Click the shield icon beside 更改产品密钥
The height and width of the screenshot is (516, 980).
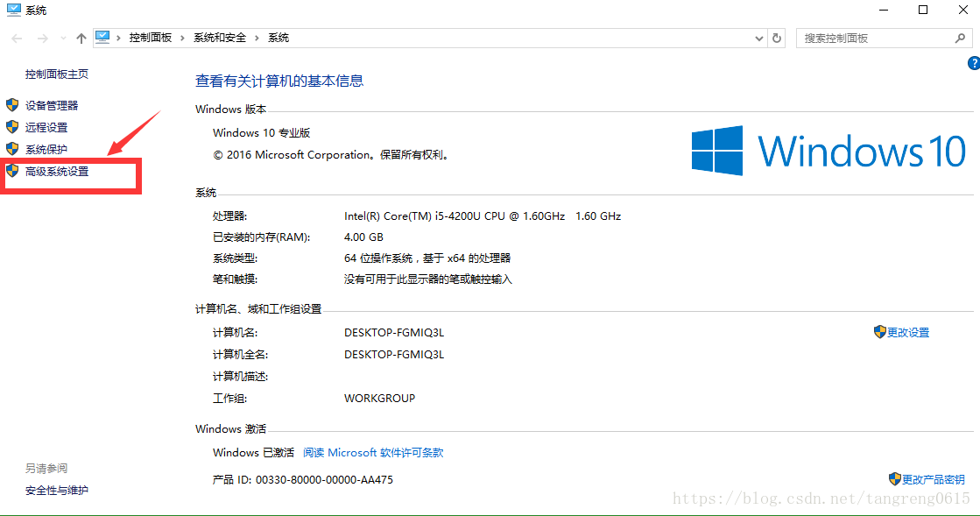(x=895, y=479)
